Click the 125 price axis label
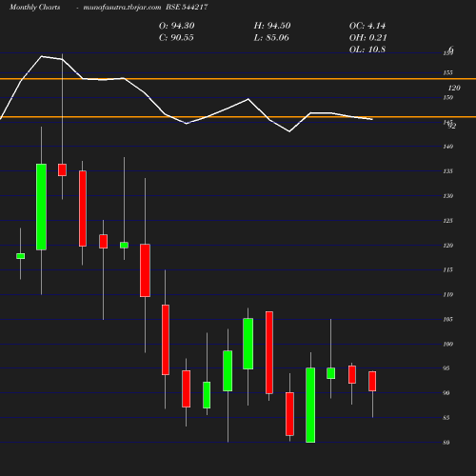This screenshot has width=476, height=476. click(x=447, y=221)
